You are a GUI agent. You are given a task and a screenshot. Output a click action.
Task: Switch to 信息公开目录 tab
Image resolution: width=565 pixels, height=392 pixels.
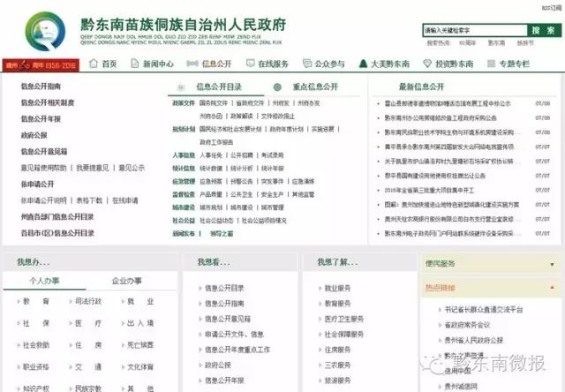click(219, 87)
